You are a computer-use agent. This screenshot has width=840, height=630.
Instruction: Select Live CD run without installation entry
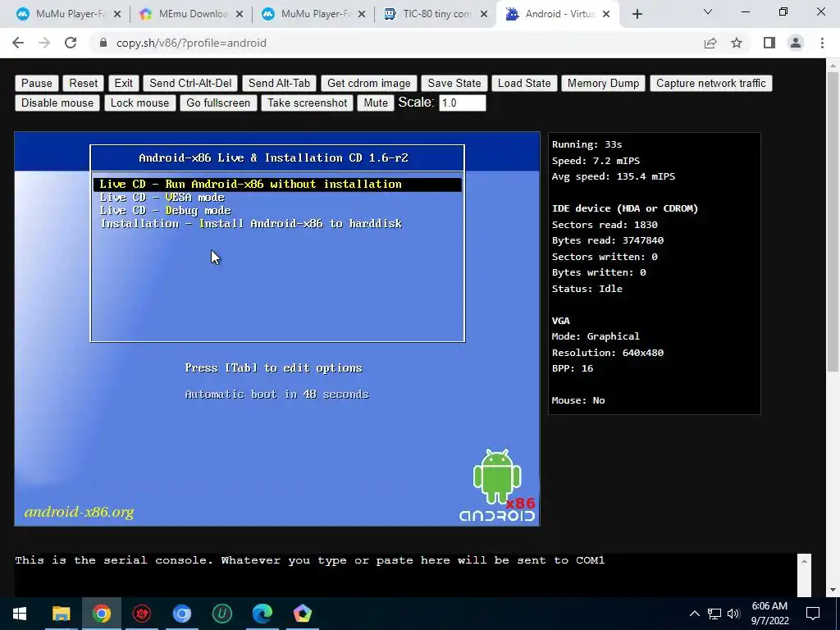click(277, 185)
